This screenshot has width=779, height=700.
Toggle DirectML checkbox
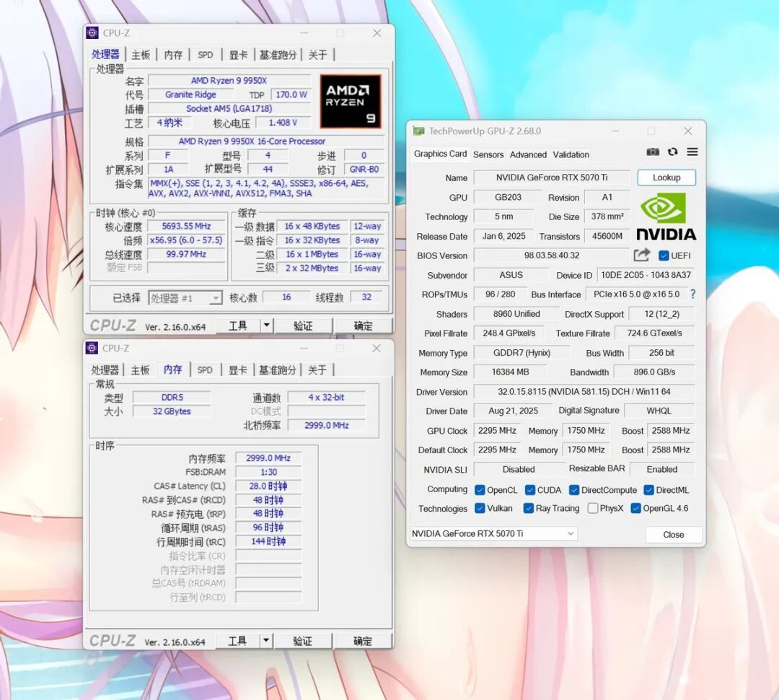click(x=648, y=490)
